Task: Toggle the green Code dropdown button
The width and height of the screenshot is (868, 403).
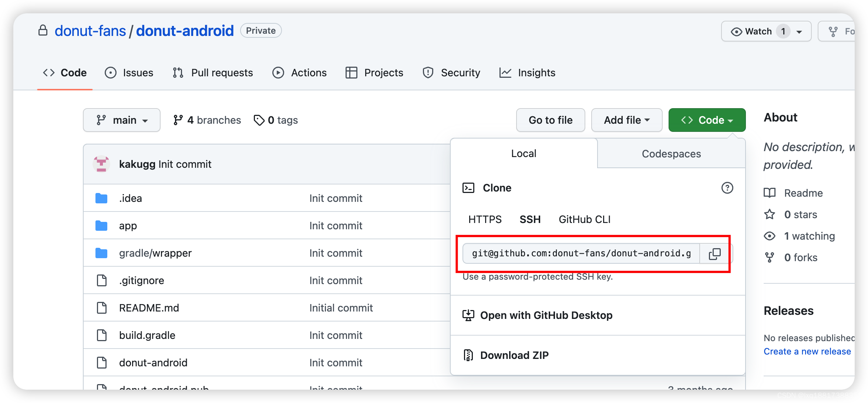Action: [707, 120]
